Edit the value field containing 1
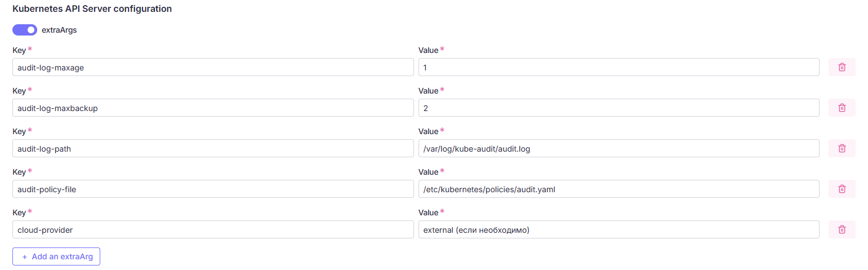The height and width of the screenshot is (270, 868). click(618, 67)
